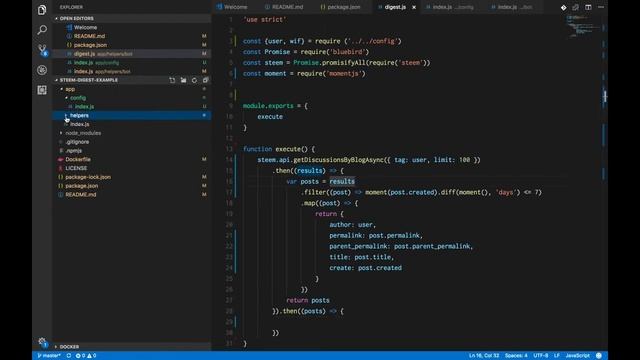Image resolution: width=640 pixels, height=360 pixels.
Task: Switch to the index.js bot tab
Action: tap(513, 7)
